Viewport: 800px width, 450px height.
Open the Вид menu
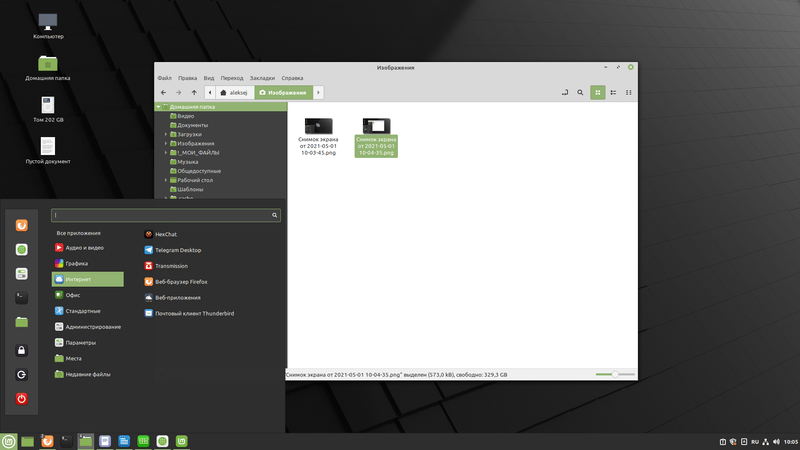click(209, 78)
